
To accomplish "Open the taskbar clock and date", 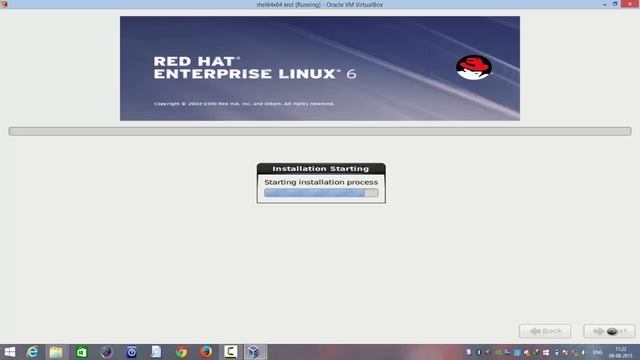I will click(620, 352).
